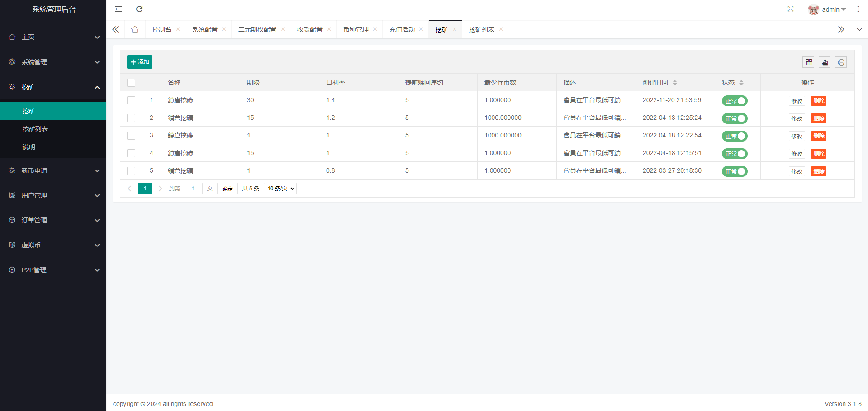Open the admin user dropdown
Viewport: 868px width, 411px height.
[827, 9]
